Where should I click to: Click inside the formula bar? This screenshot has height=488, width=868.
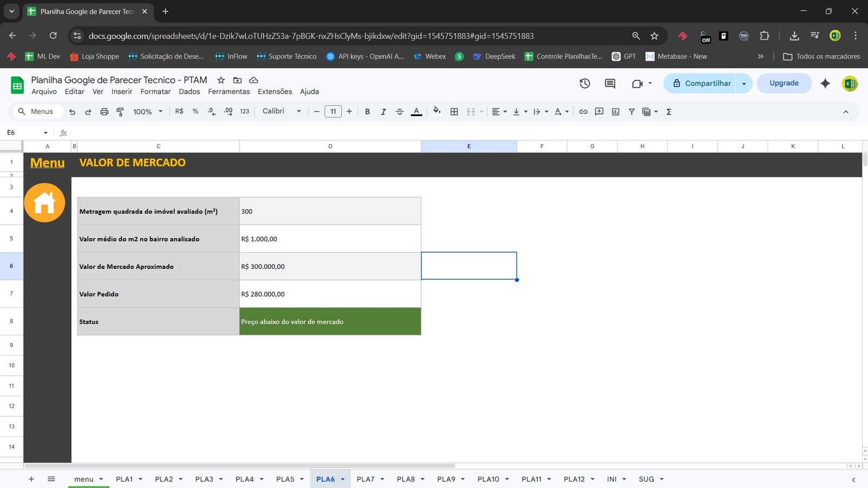click(217, 132)
